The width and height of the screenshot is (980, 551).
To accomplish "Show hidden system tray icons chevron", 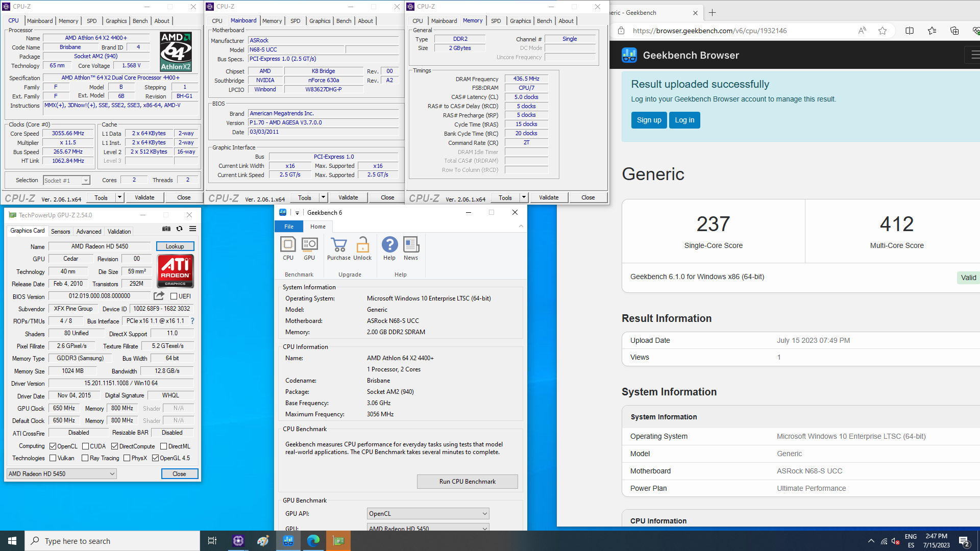I will (x=871, y=541).
